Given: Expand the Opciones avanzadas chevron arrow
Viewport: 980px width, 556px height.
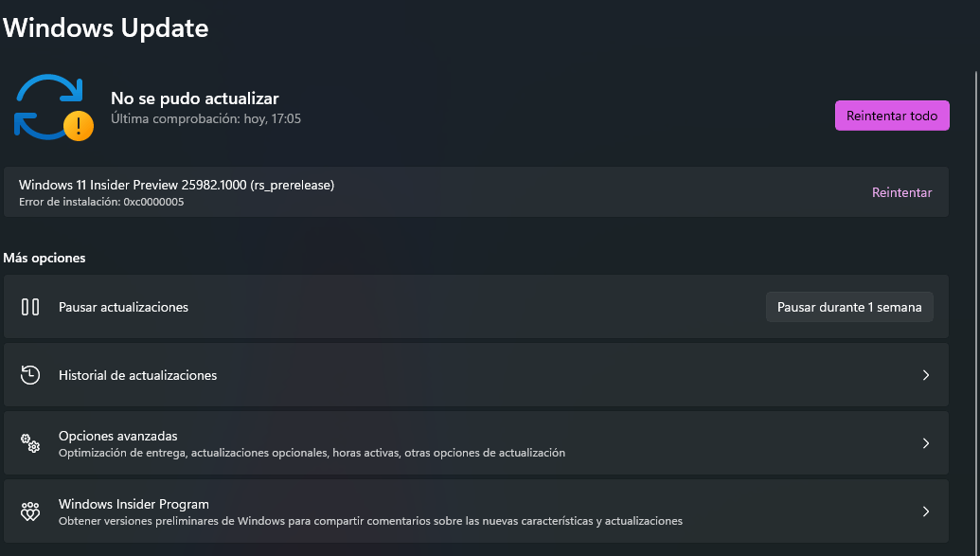Looking at the screenshot, I should [x=926, y=443].
